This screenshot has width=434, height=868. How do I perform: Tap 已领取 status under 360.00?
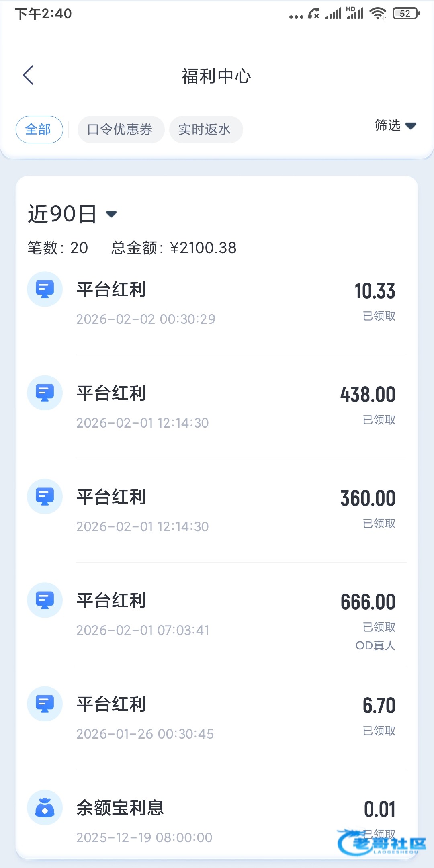(x=379, y=524)
